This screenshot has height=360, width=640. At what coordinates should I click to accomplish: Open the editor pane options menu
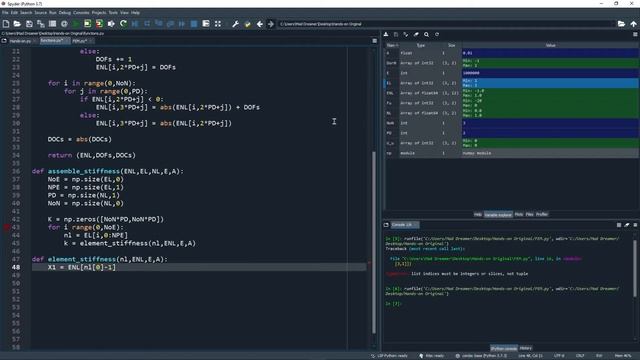[374, 41]
